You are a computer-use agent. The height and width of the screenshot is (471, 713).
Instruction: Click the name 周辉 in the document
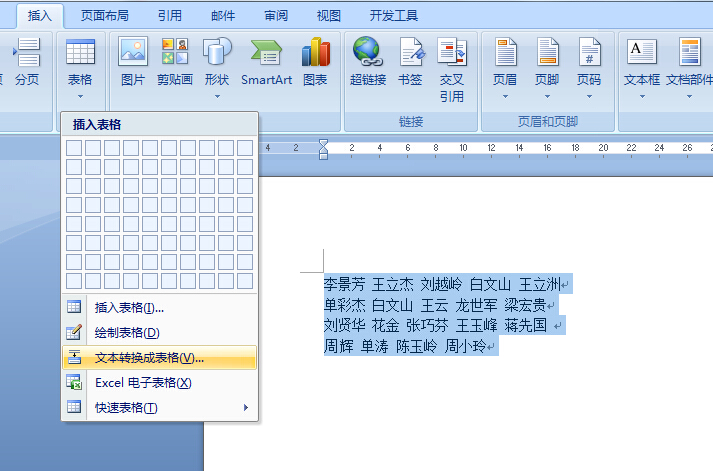(x=338, y=346)
